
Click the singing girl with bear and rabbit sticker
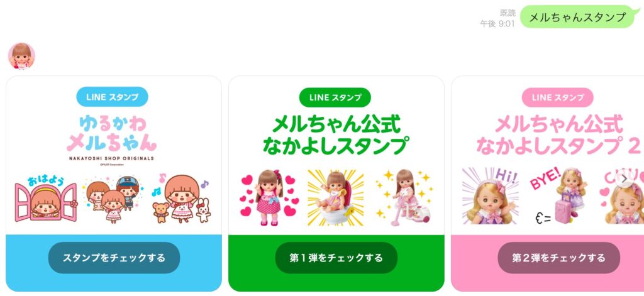point(181,199)
